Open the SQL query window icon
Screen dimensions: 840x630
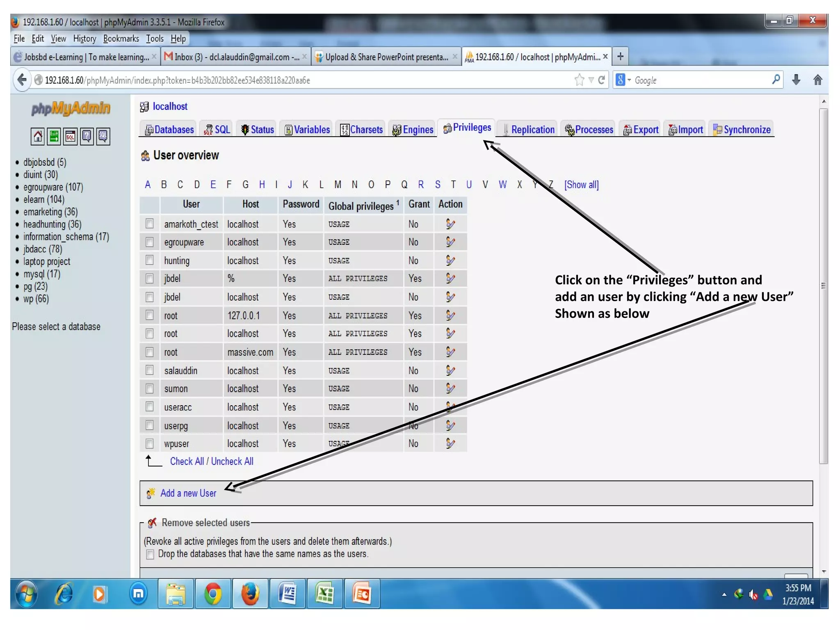tap(70, 136)
